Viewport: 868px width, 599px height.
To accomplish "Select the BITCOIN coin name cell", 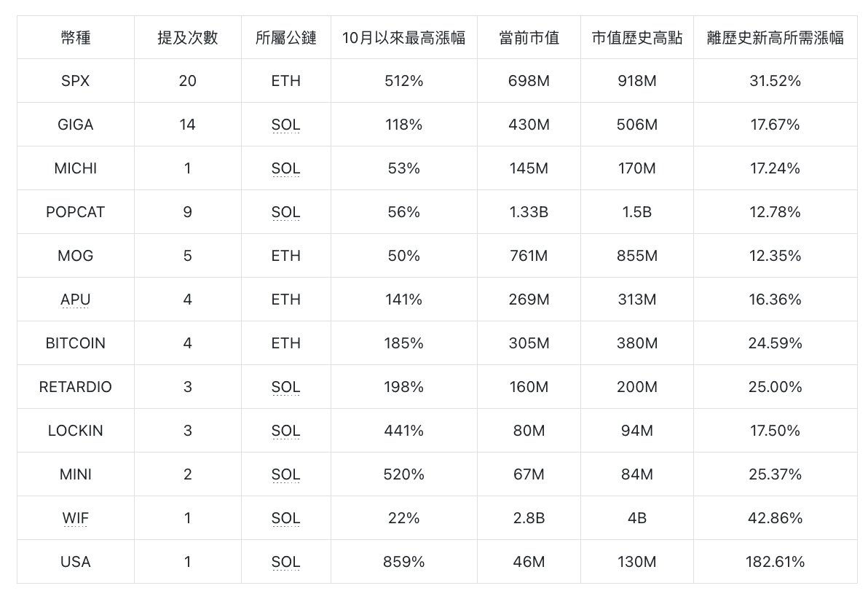I will pos(76,343).
